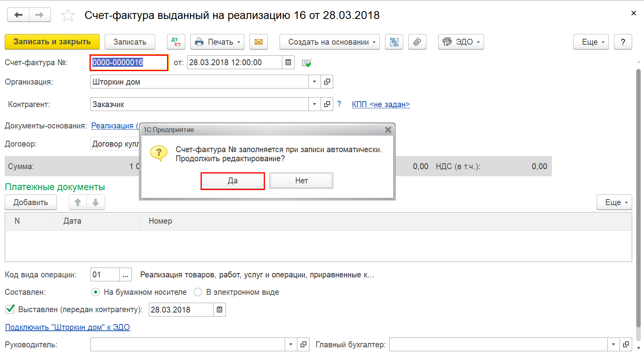Select В электронном виде radio button
Image resolution: width=644 pixels, height=358 pixels.
(198, 292)
